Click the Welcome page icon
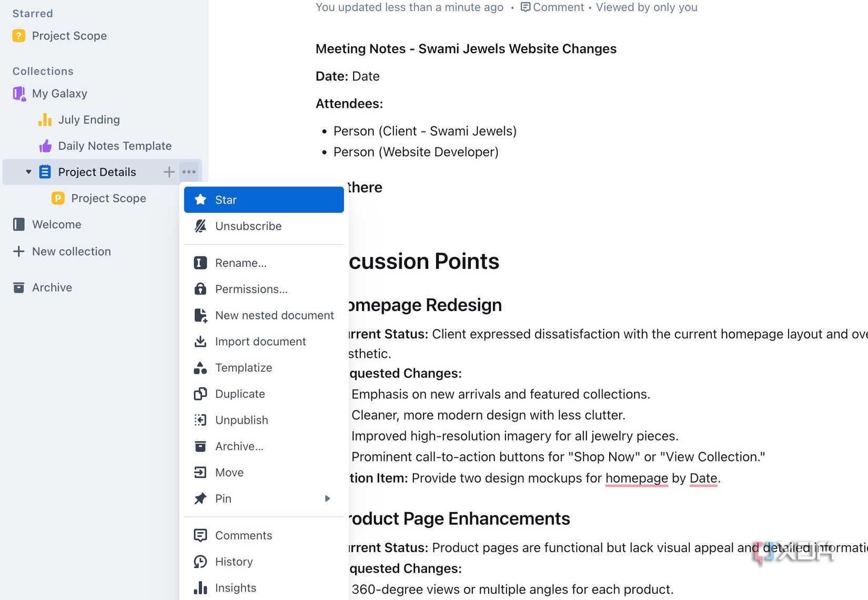This screenshot has width=868, height=600. tap(18, 224)
